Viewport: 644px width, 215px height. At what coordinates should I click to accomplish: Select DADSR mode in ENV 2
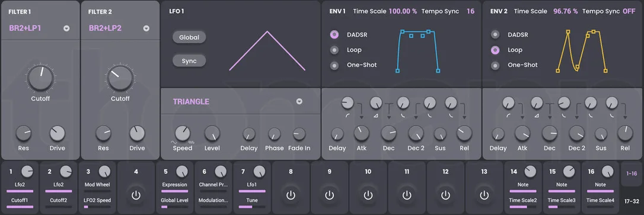496,35
